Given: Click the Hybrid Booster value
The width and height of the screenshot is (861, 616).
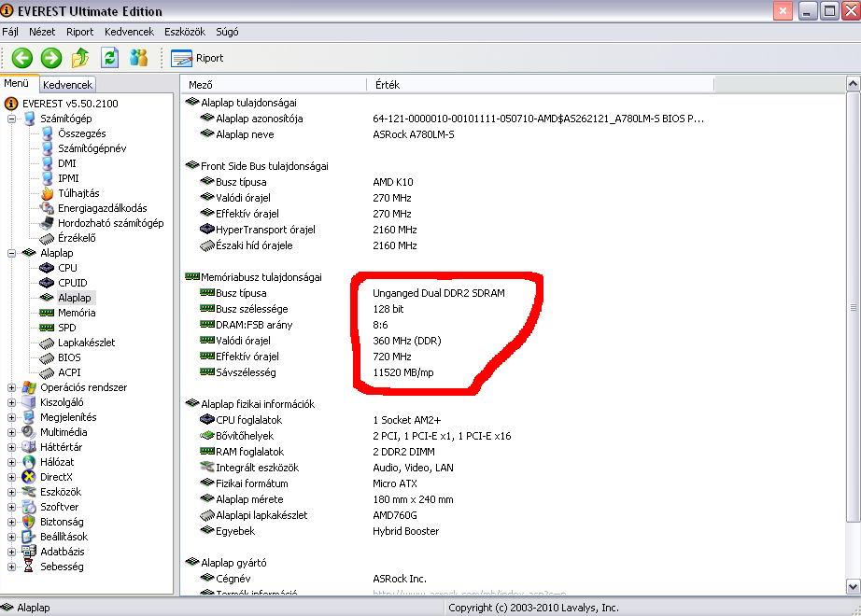Looking at the screenshot, I should pyautogui.click(x=406, y=531).
